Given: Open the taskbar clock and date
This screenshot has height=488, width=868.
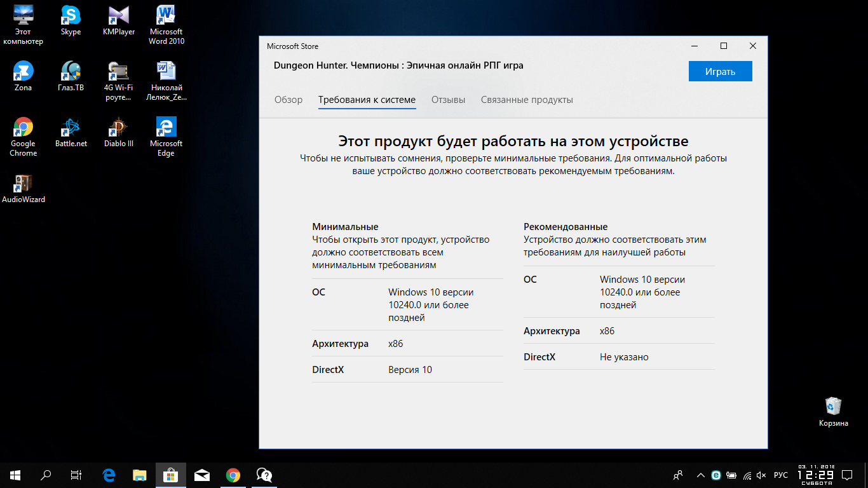Looking at the screenshot, I should coord(816,475).
